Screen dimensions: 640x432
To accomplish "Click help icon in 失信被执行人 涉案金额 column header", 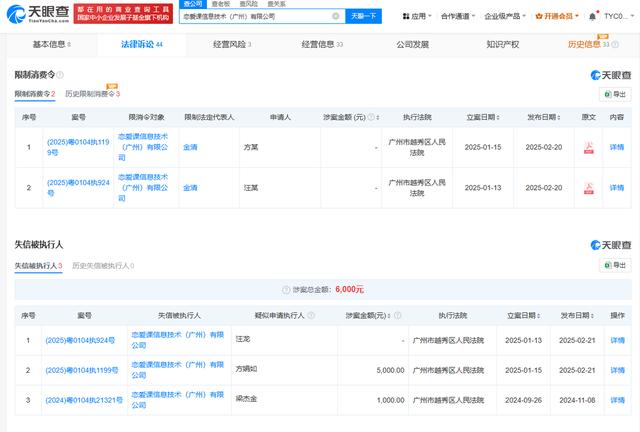I will pyautogui.click(x=398, y=315).
